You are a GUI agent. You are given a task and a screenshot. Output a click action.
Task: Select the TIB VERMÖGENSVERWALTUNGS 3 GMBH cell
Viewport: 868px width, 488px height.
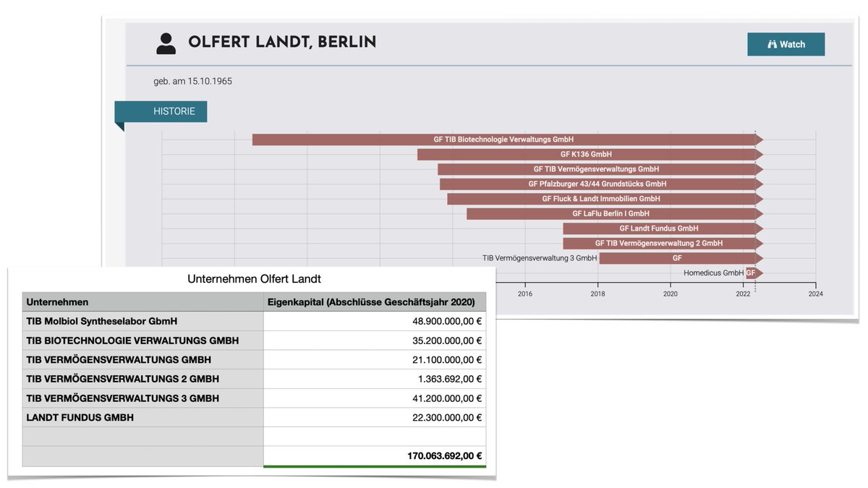tap(143, 398)
